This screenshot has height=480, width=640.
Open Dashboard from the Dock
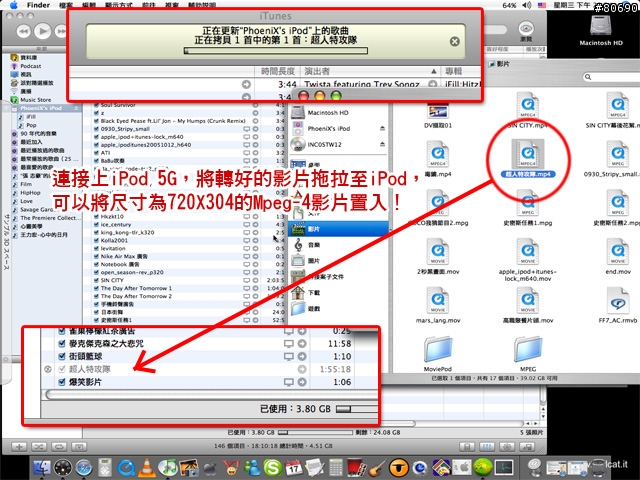click(63, 467)
